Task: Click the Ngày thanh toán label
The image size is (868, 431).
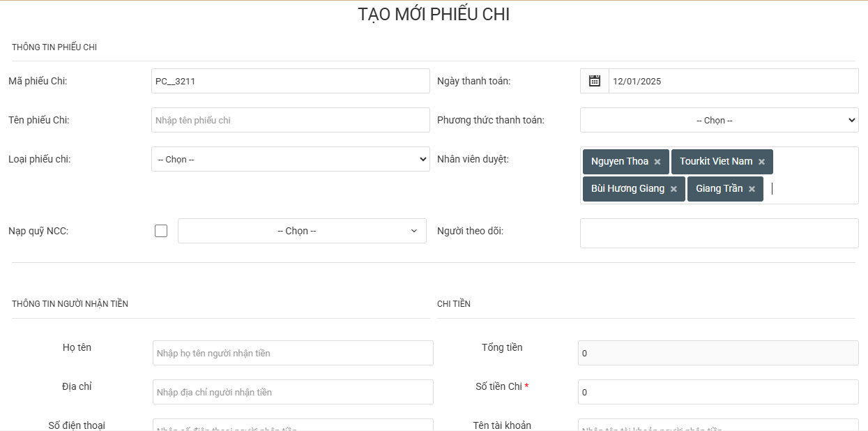Action: 473,81
